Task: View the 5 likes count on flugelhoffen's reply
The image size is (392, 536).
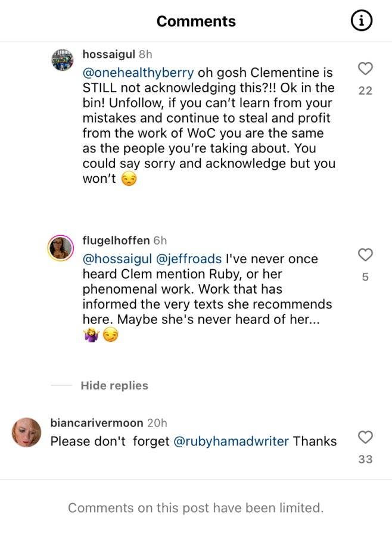Action: tap(365, 277)
